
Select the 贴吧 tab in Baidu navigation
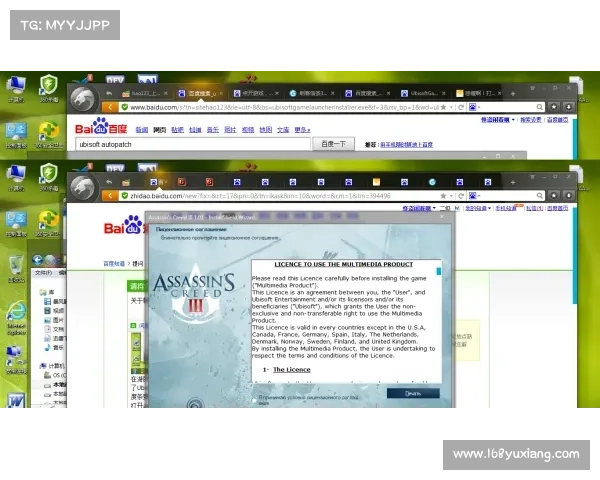pyautogui.click(x=177, y=130)
